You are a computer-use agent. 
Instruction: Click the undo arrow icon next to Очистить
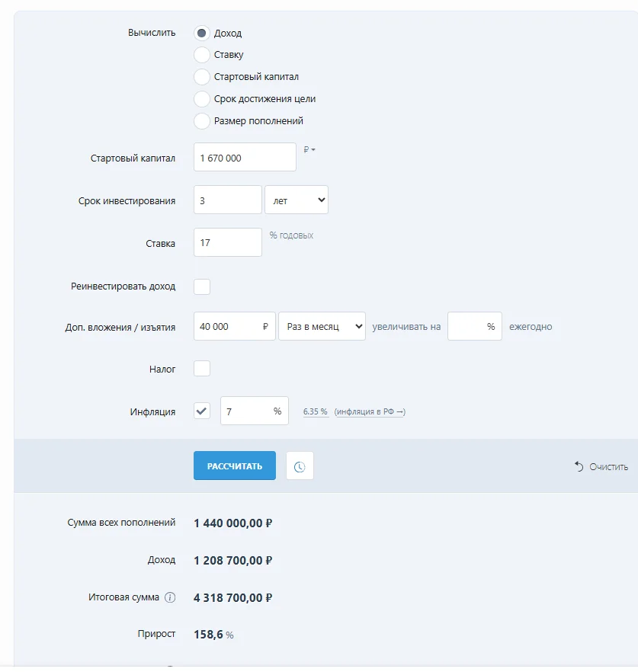(579, 466)
